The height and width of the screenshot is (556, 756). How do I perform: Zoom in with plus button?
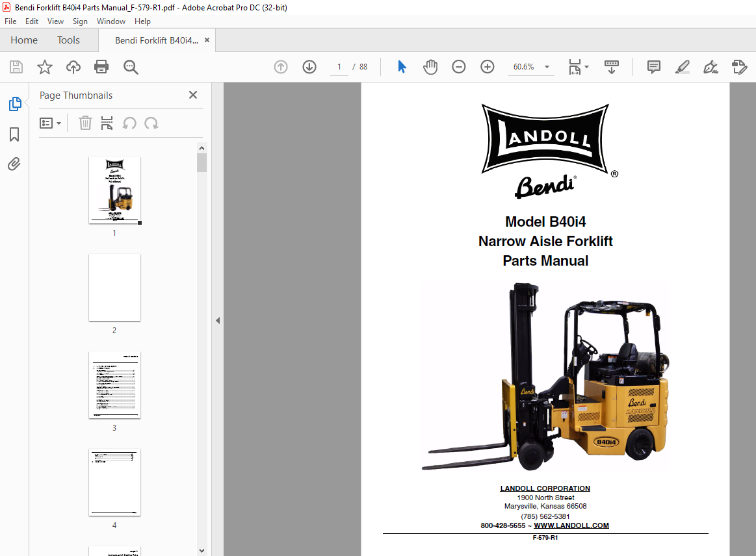pos(488,67)
